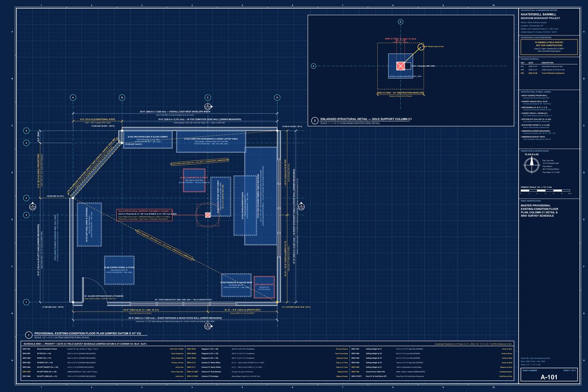Click the north arrow compass symbol
The image size is (588, 392).
click(532, 165)
